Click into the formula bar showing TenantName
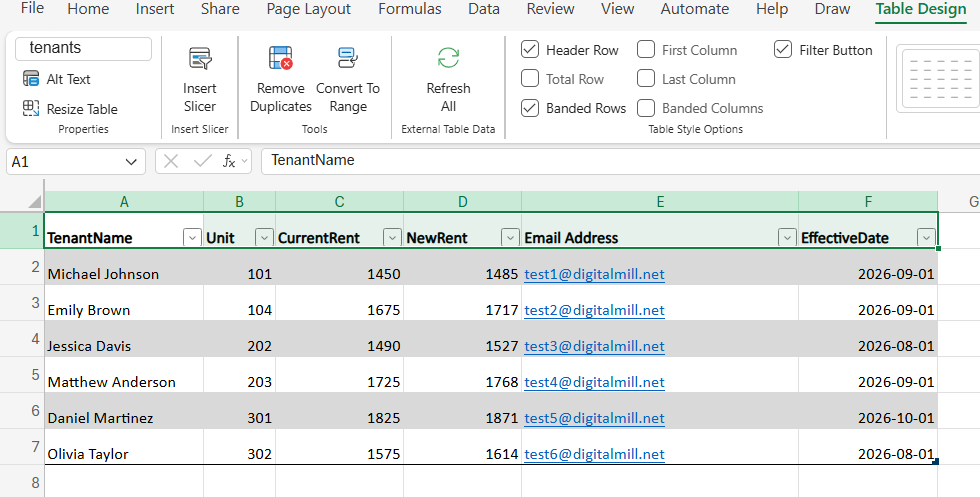The height and width of the screenshot is (497, 980). [x=619, y=161]
